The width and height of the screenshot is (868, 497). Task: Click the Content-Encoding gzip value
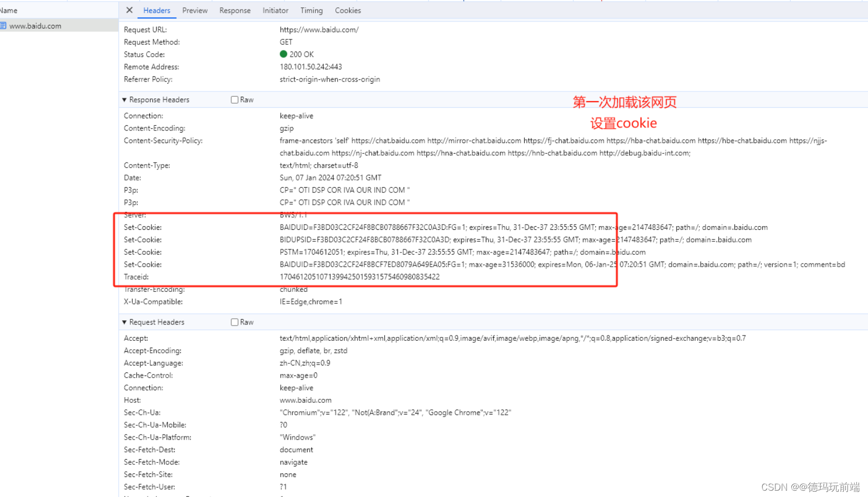287,128
